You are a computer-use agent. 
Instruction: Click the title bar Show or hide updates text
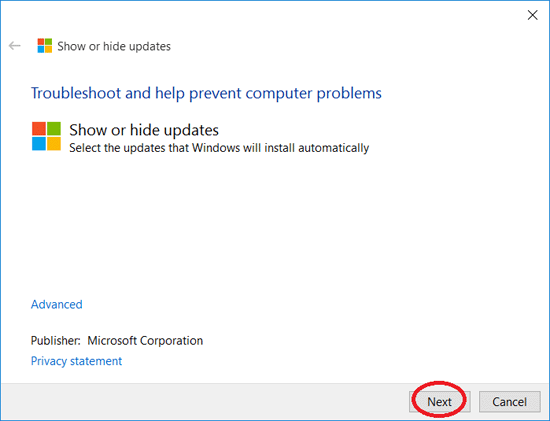114,46
